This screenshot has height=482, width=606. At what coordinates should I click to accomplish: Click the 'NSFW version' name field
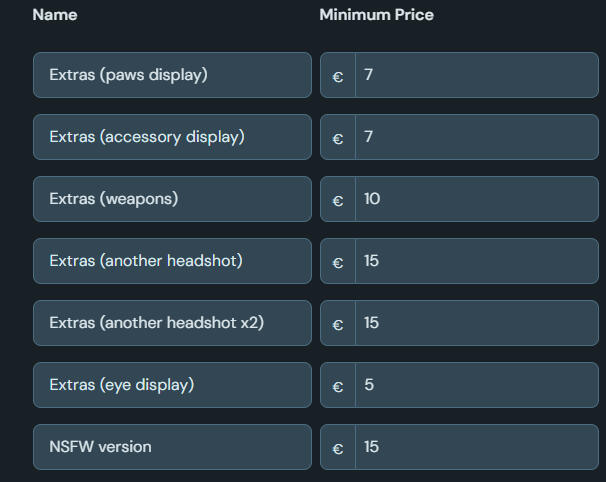pyautogui.click(x=172, y=447)
